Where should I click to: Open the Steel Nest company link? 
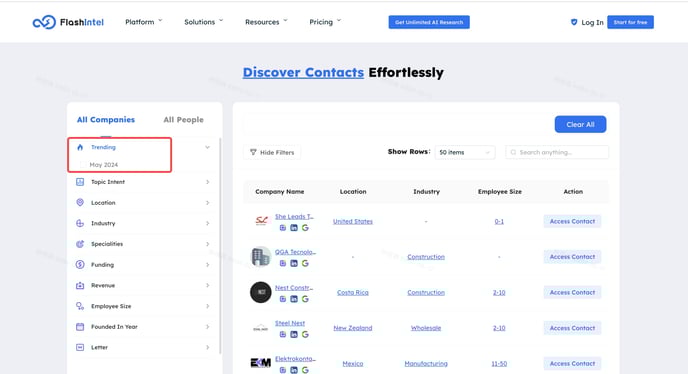(x=290, y=323)
